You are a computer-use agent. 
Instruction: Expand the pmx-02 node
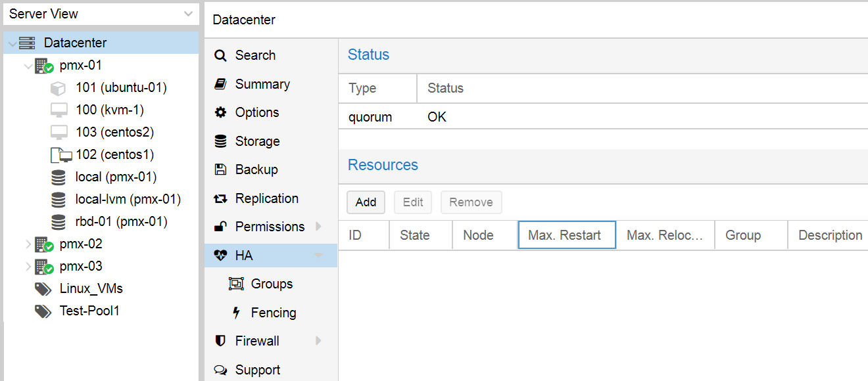[28, 244]
